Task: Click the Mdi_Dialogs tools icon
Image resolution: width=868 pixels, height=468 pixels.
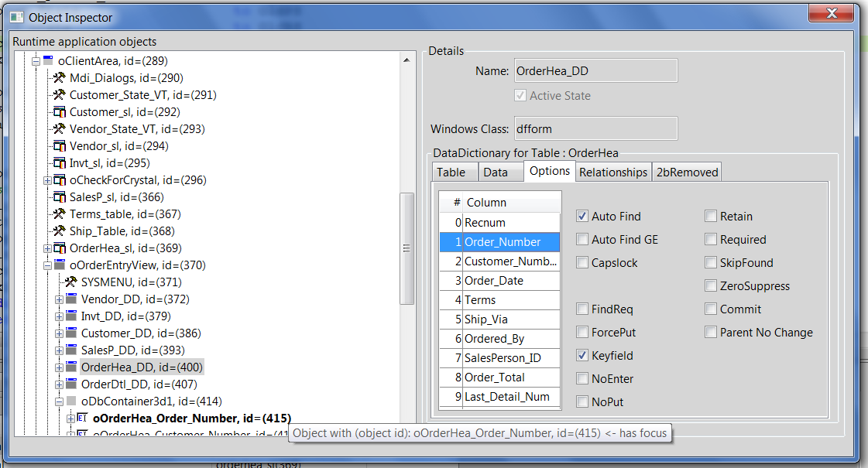Action: (x=59, y=78)
